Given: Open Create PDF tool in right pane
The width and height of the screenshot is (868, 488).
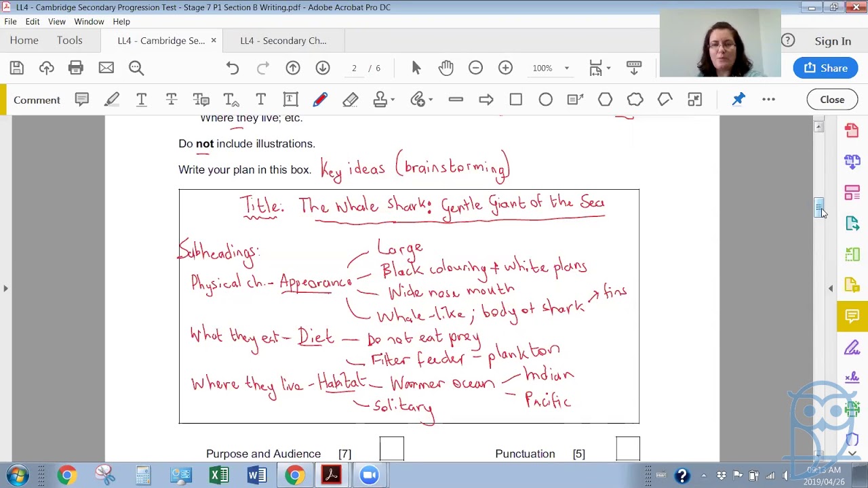Looking at the screenshot, I should (x=852, y=129).
